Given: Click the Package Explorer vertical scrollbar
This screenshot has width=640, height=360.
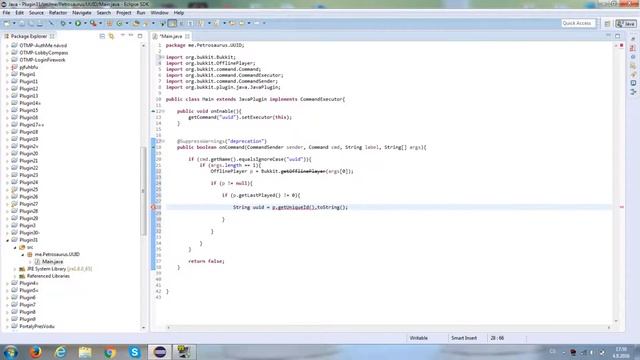Looking at the screenshot, I should (143, 191).
